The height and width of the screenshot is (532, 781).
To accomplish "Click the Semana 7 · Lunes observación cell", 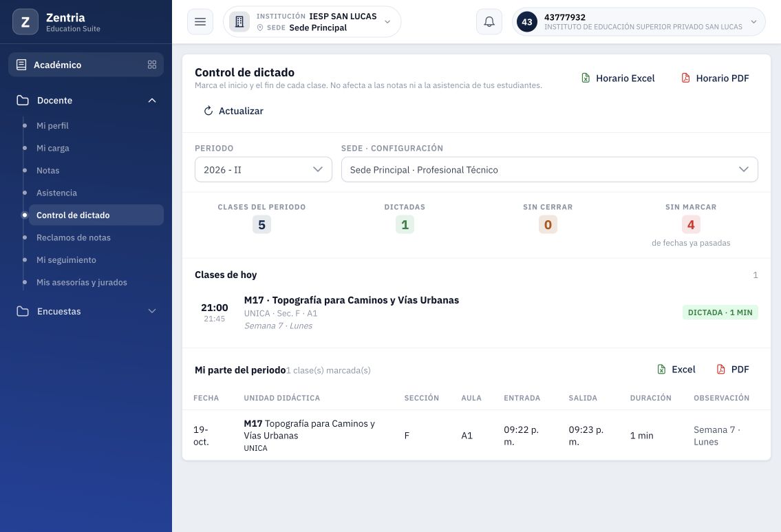I will 717,436.
